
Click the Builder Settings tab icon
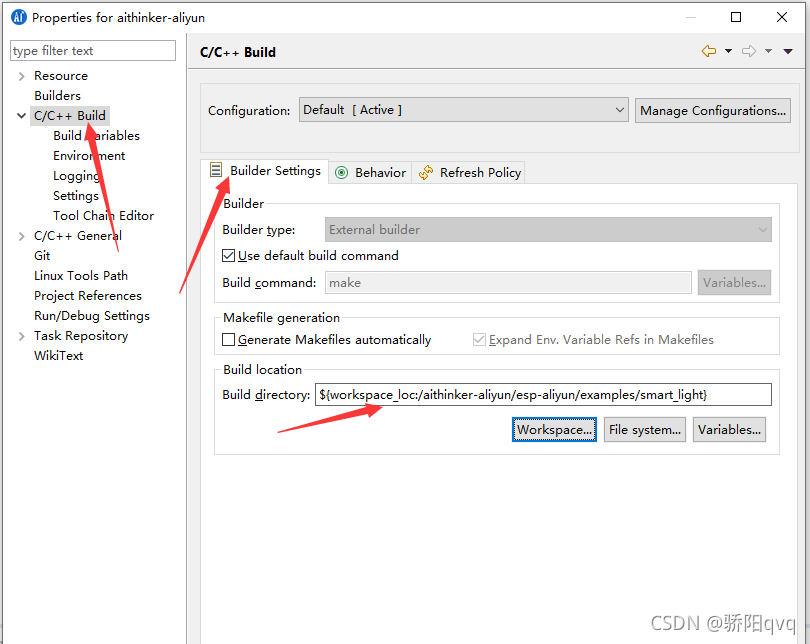click(x=216, y=169)
